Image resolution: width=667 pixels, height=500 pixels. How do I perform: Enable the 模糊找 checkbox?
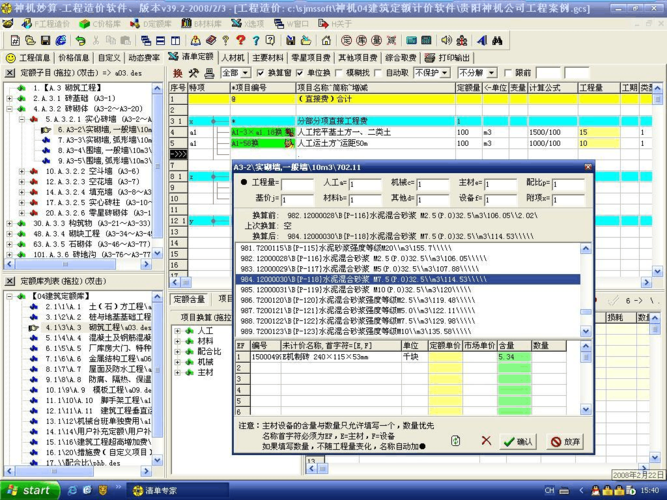339,73
